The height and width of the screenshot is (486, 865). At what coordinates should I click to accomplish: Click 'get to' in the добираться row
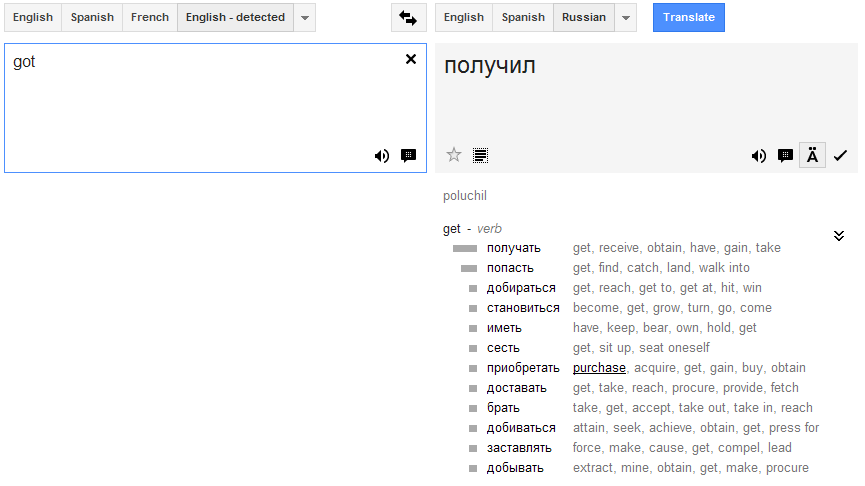pyautogui.click(x=655, y=288)
